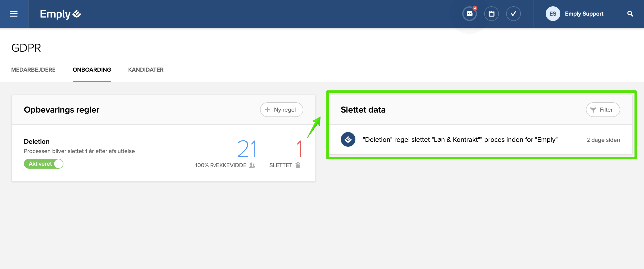Open the Emply Support user menu
Viewport: 644px width, 269px height.
click(584, 14)
